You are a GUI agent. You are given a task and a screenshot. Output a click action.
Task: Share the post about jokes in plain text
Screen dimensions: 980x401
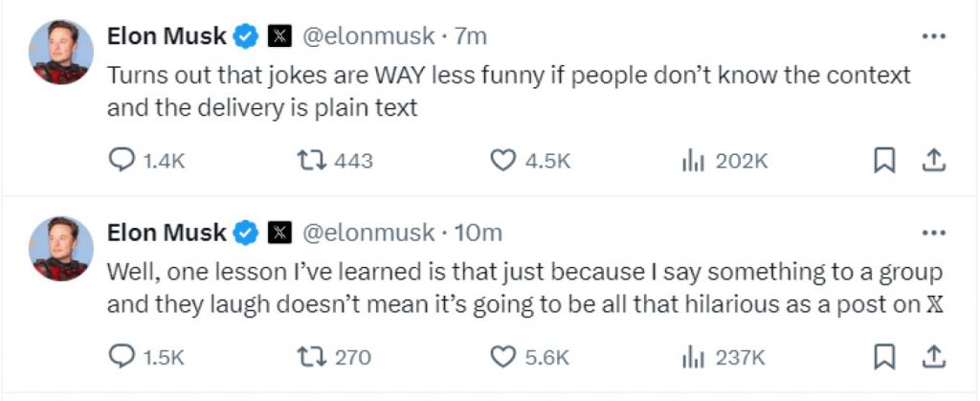[933, 161]
